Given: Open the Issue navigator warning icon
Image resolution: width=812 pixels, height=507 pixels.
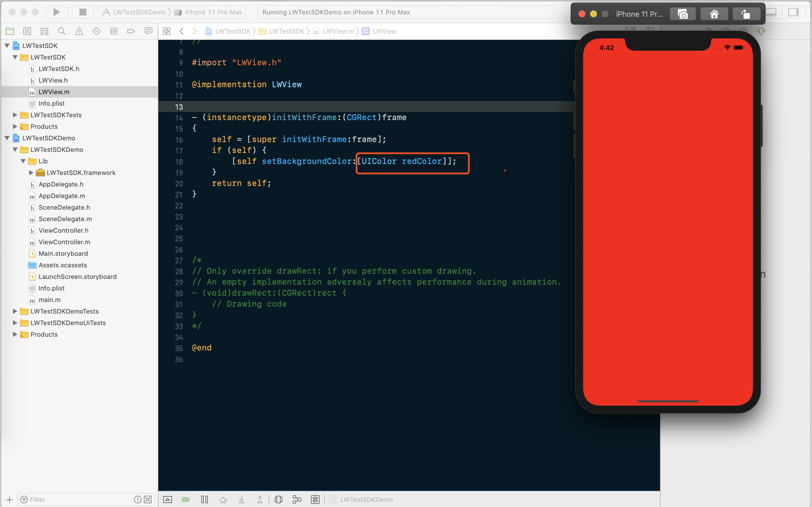Looking at the screenshot, I should tap(79, 31).
